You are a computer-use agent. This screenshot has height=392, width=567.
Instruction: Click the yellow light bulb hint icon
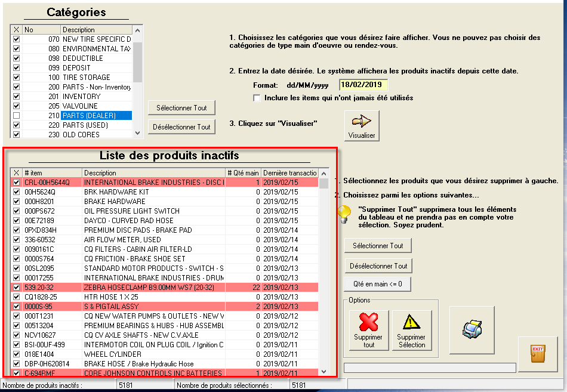point(344,214)
